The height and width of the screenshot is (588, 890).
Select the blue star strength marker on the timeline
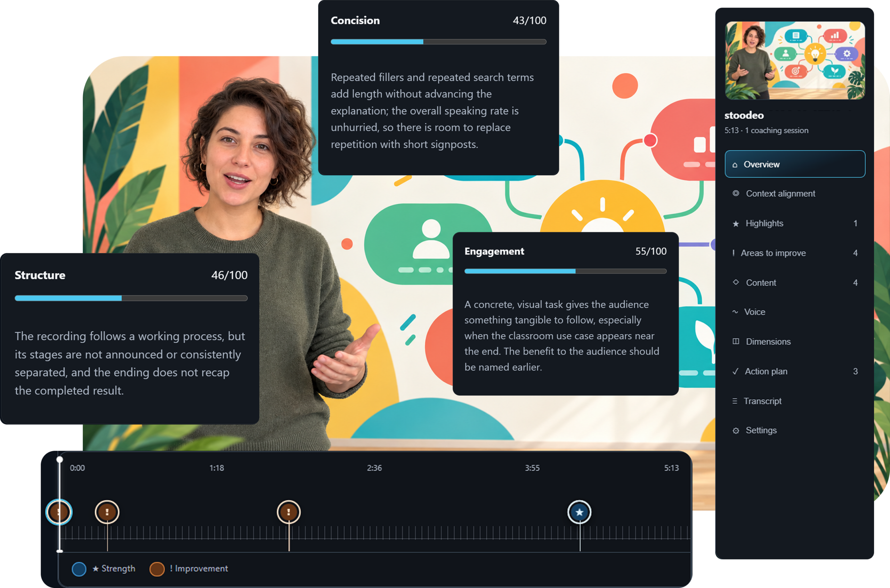(580, 512)
